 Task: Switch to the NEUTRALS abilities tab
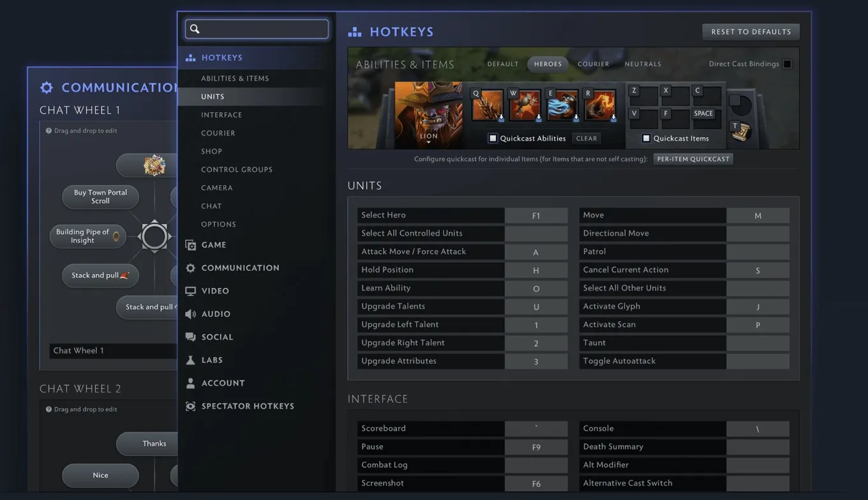[x=643, y=64]
